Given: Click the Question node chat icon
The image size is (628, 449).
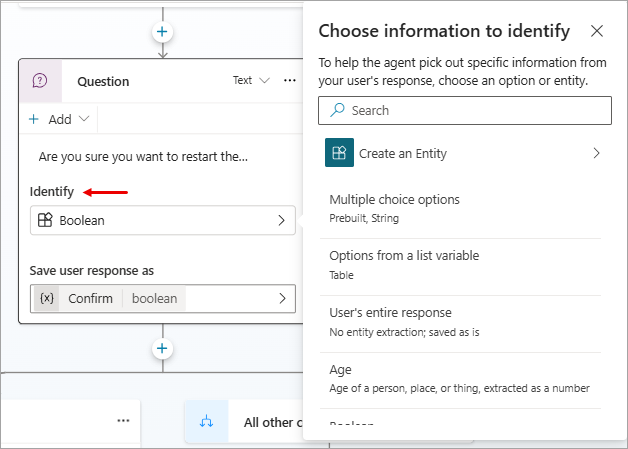Looking at the screenshot, I should tap(41, 81).
